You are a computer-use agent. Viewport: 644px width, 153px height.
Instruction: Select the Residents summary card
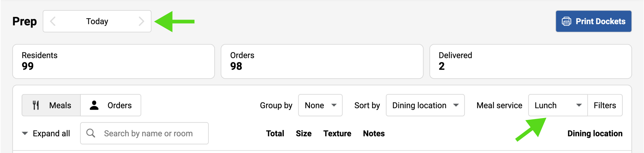(x=113, y=61)
